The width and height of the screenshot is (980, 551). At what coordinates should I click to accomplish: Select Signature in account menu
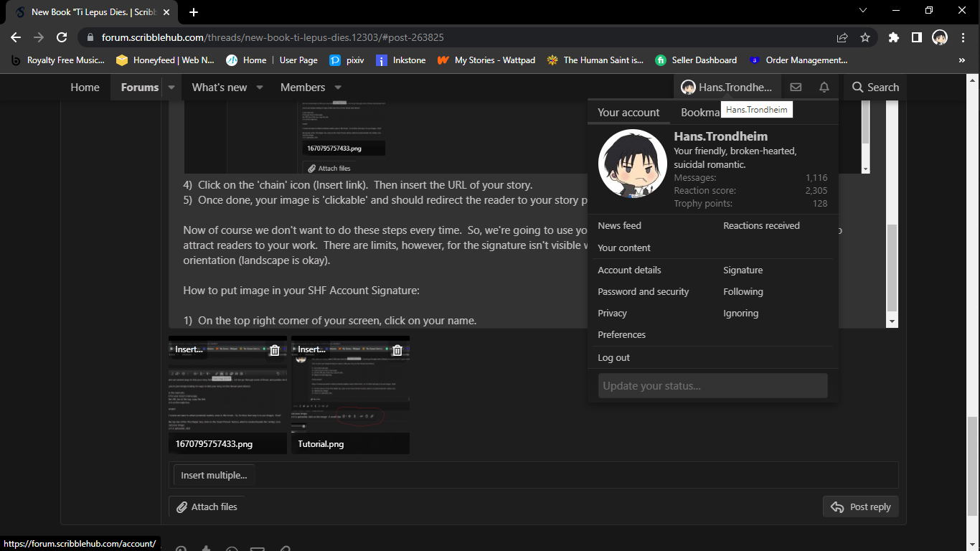pos(743,270)
